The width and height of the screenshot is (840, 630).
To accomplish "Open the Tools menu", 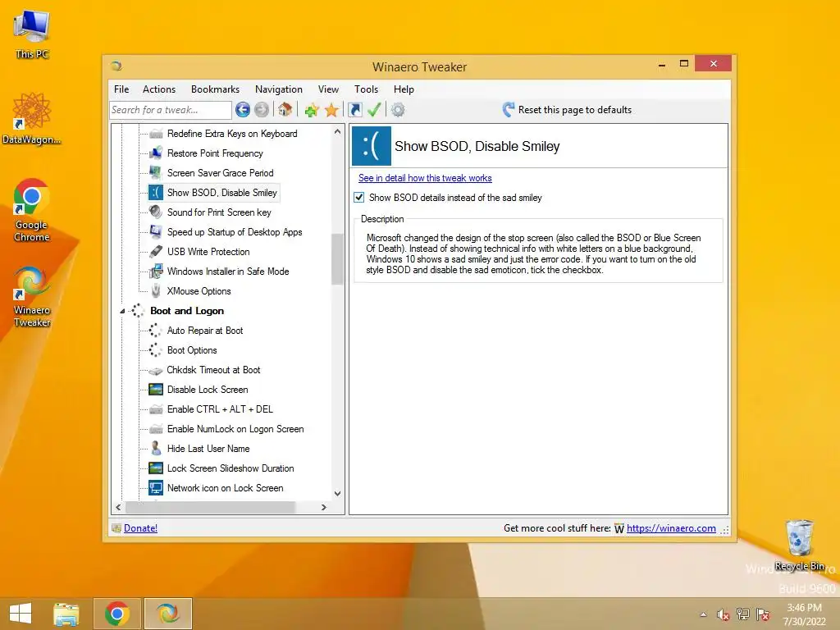I will [x=366, y=89].
